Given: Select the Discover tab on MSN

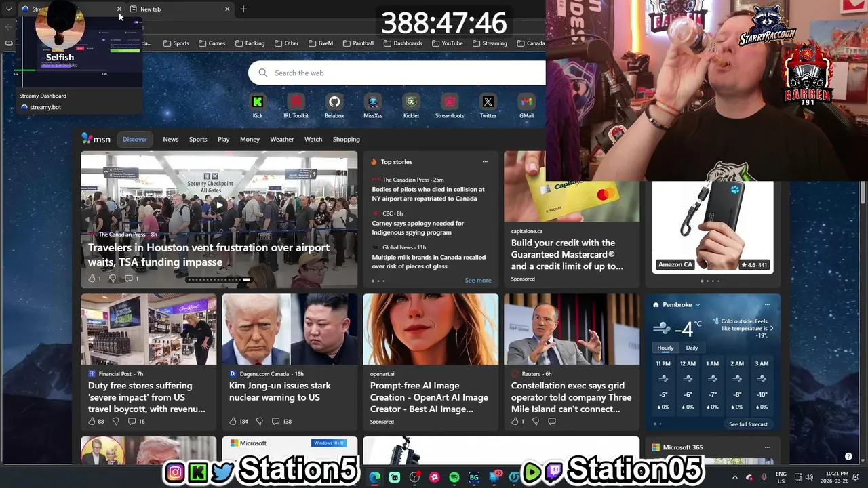Looking at the screenshot, I should [x=135, y=139].
